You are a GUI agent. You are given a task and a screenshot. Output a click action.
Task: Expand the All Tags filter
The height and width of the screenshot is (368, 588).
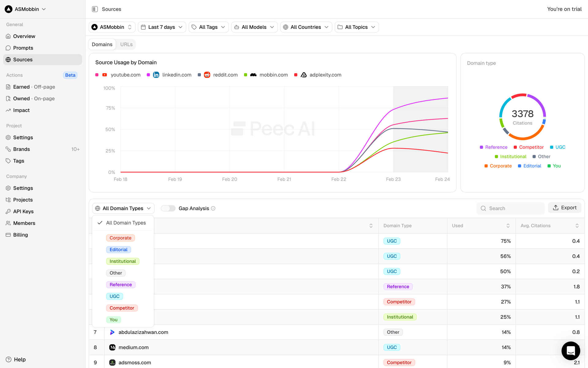point(209,27)
